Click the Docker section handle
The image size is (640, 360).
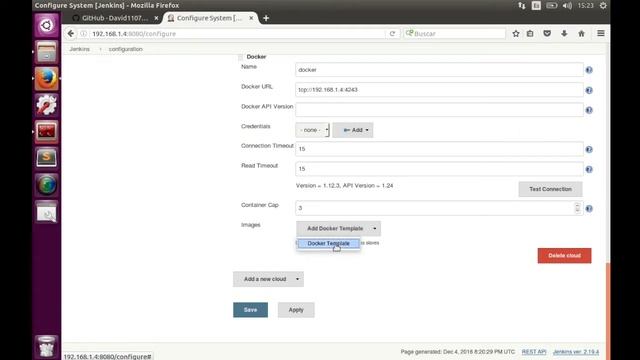point(240,57)
